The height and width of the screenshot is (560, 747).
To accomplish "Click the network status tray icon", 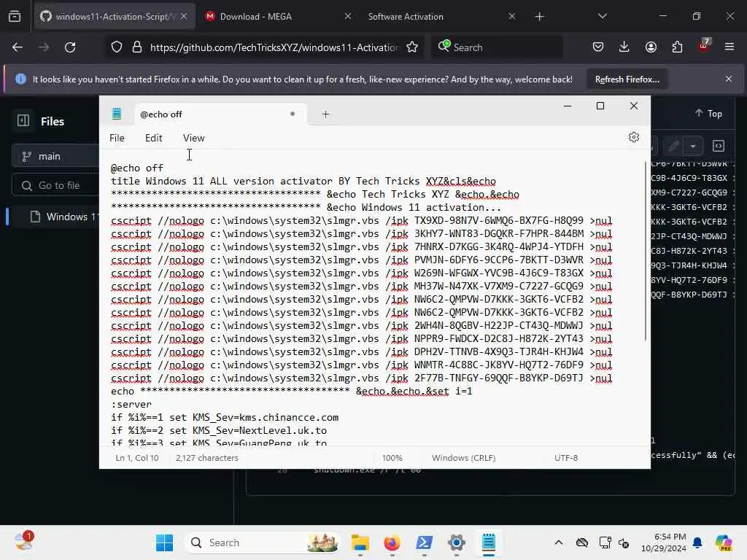I will click(x=605, y=542).
